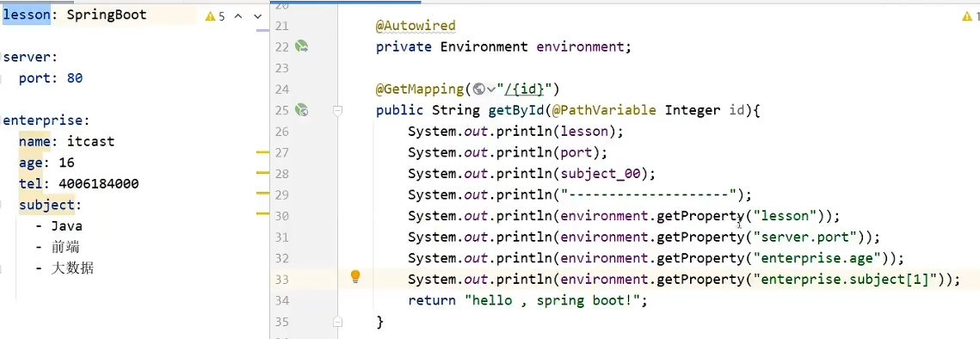
Task: Click the yellow warning stripe beside line 27
Action: tap(262, 152)
